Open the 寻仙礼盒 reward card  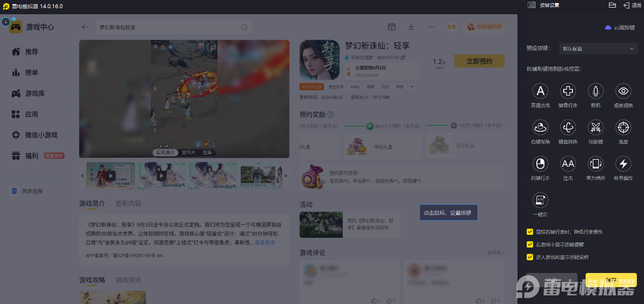(383, 146)
